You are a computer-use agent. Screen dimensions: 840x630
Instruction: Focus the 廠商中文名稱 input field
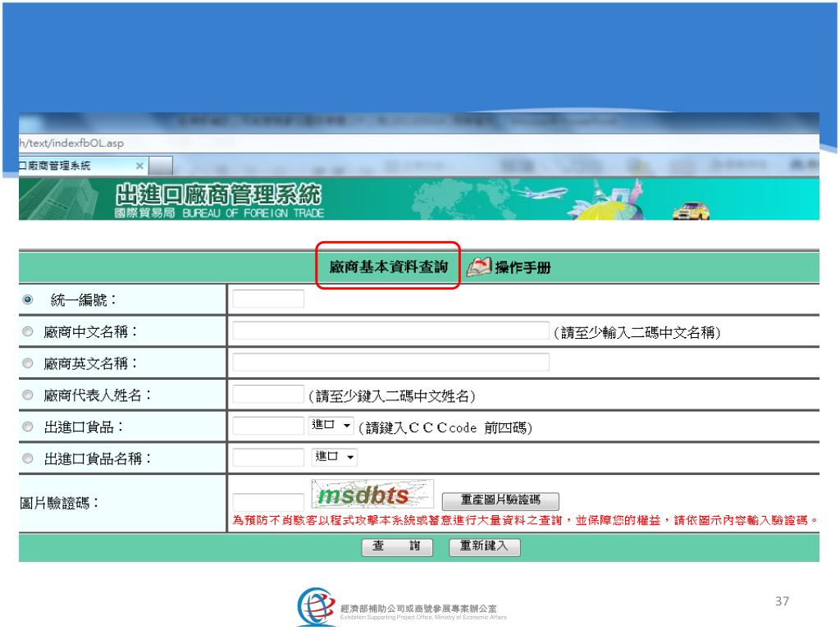(391, 331)
